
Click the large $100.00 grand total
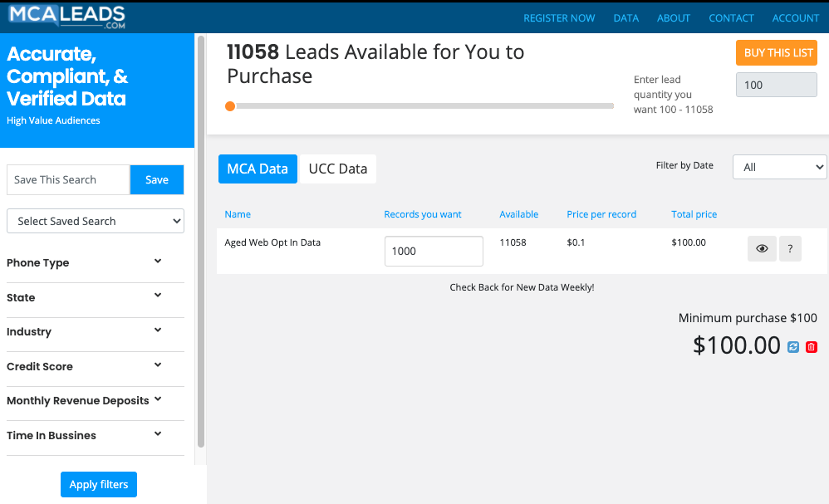737,345
